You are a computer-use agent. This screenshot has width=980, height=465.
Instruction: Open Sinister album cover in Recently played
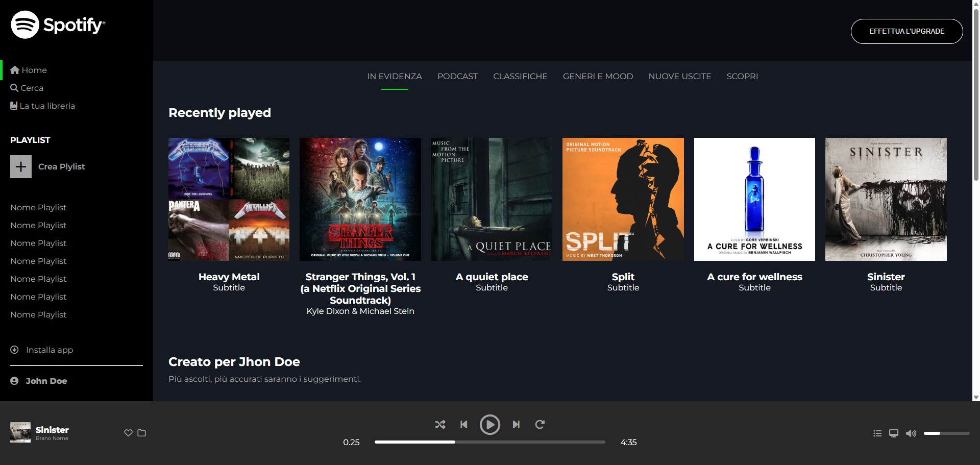click(886, 199)
